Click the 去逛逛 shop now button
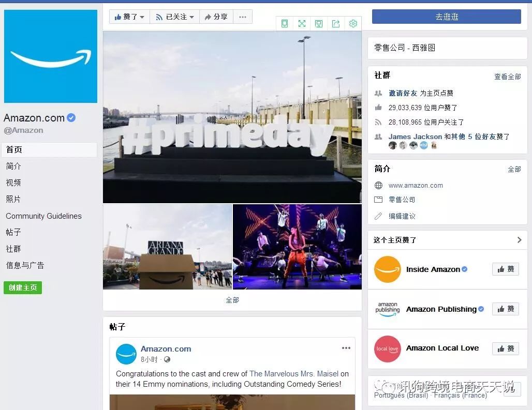This screenshot has height=410, width=532. coord(447,17)
